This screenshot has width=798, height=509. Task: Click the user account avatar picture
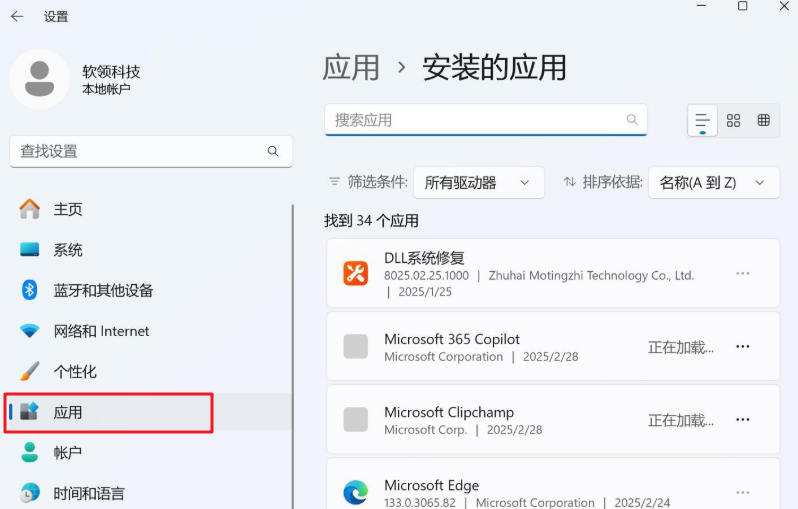[x=40, y=79]
